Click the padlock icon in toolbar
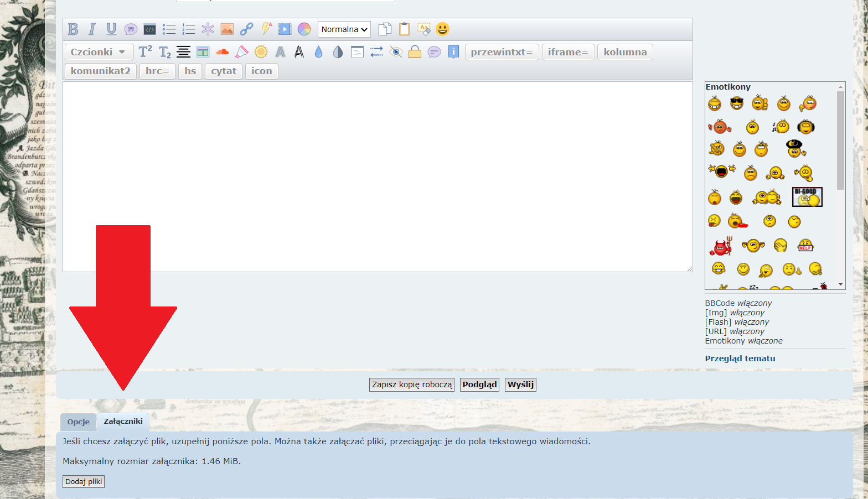The image size is (868, 499). [415, 52]
